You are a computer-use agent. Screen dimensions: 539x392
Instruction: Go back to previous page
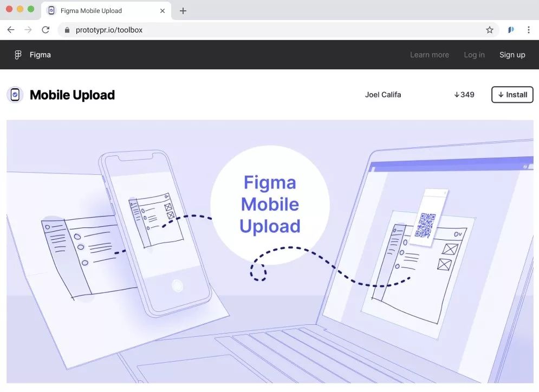pyautogui.click(x=11, y=30)
